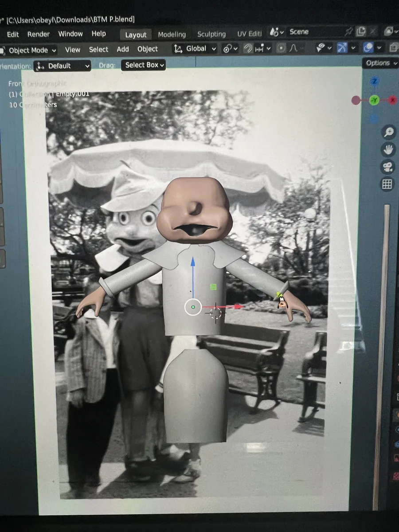Image resolution: width=399 pixels, height=532 pixels.
Task: Click the pan view hand icon
Action: click(388, 149)
